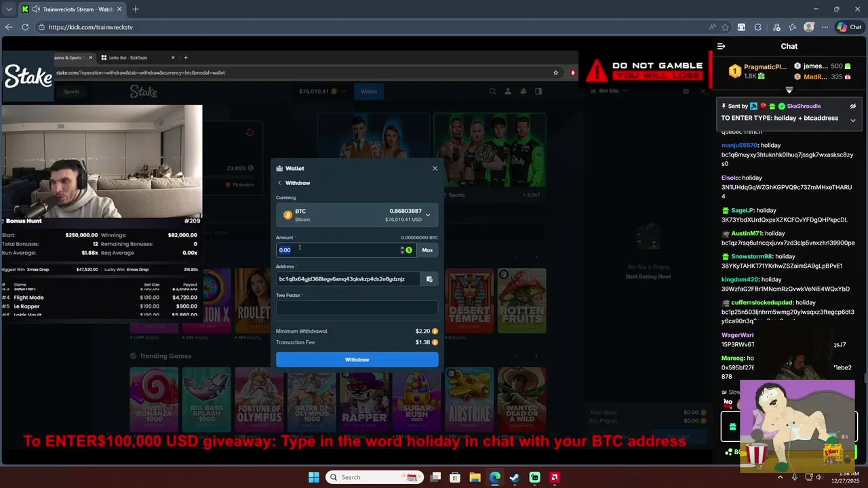Close the Wallet dialog with X
This screenshot has height=488, width=868.
435,168
